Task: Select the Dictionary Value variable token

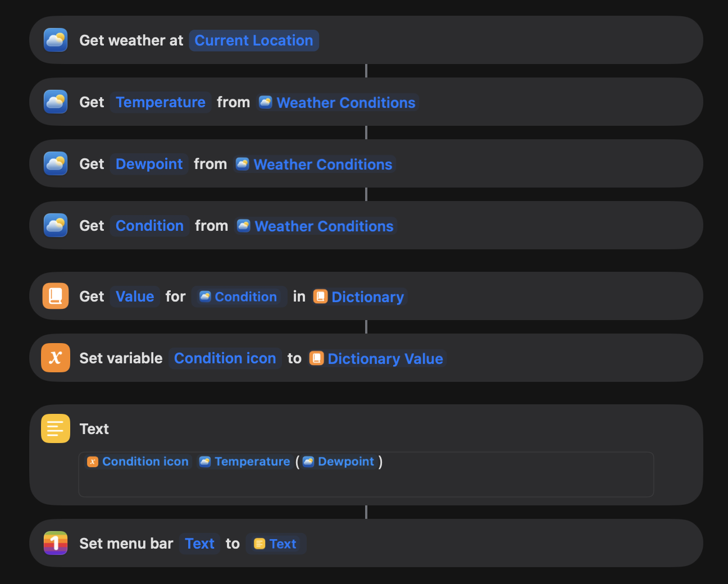Action: tap(377, 359)
